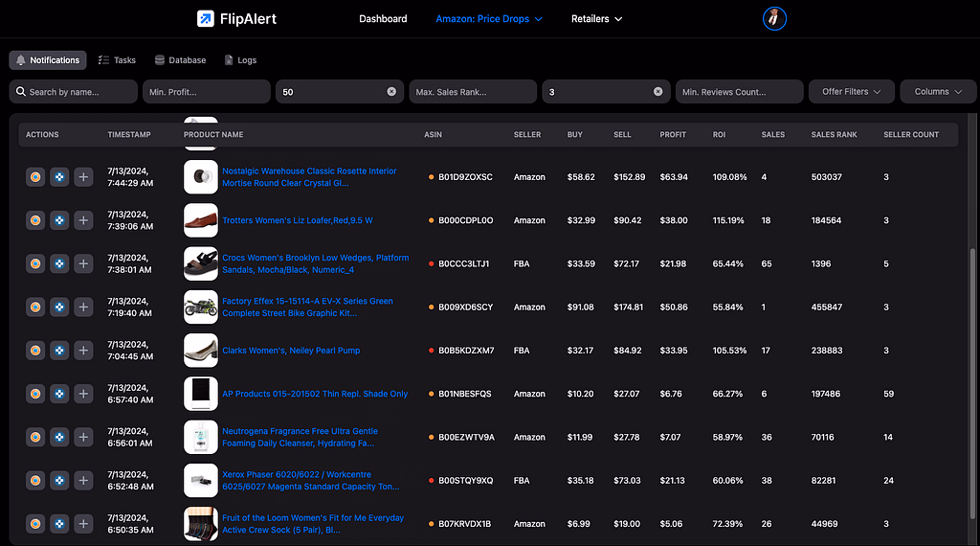Clear the filter field containing 50
Viewport: 980px width, 546px height.
(391, 91)
